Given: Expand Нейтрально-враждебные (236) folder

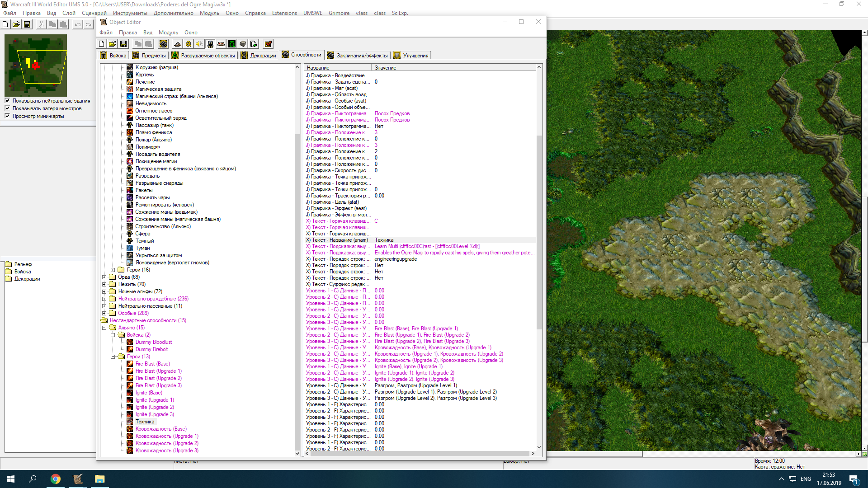Looking at the screenshot, I should pyautogui.click(x=104, y=299).
